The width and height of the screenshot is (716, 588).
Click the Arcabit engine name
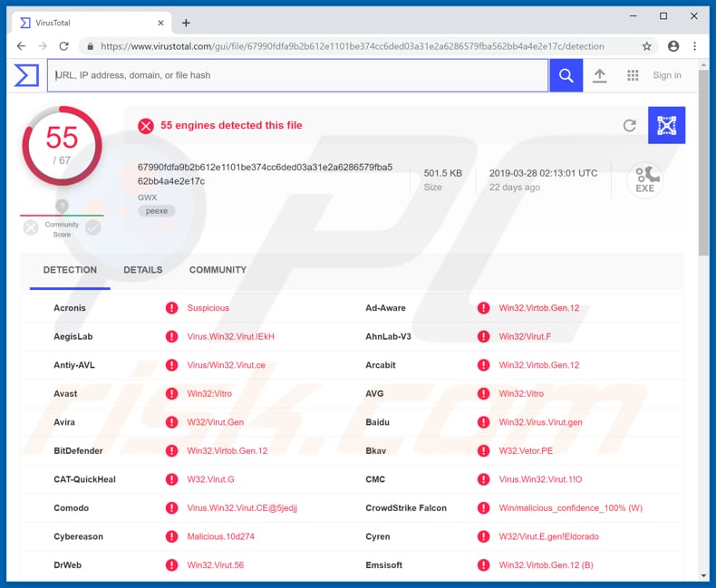point(381,365)
